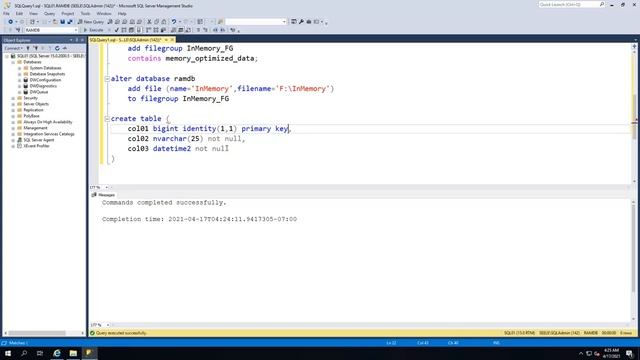Open the File menu
Viewport: 640px width, 360px height.
pos(6,13)
